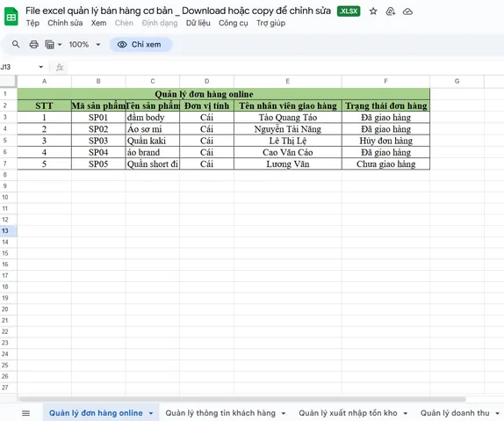504x421 pixels.
Task: Select column E header
Action: [x=288, y=81]
